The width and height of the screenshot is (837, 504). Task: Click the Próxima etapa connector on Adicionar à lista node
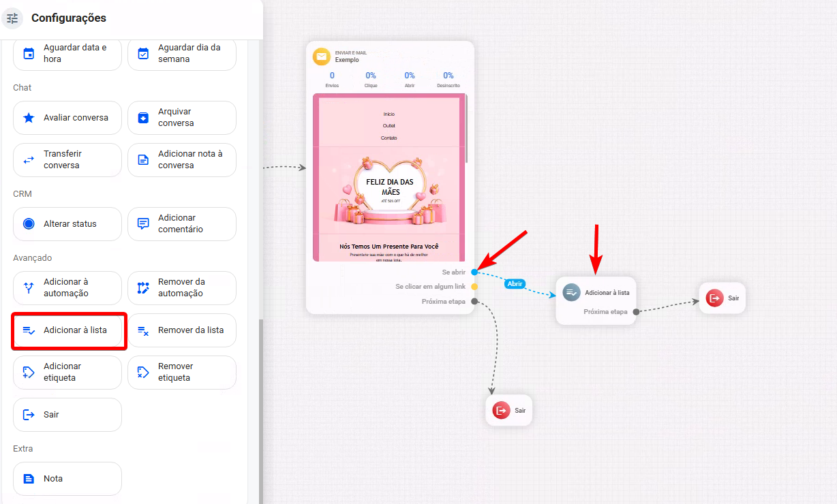pyautogui.click(x=636, y=312)
